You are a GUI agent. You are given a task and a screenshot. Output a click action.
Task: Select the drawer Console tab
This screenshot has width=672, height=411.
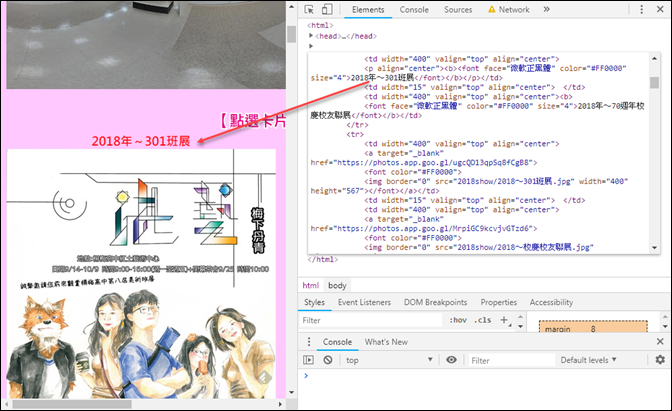(337, 342)
